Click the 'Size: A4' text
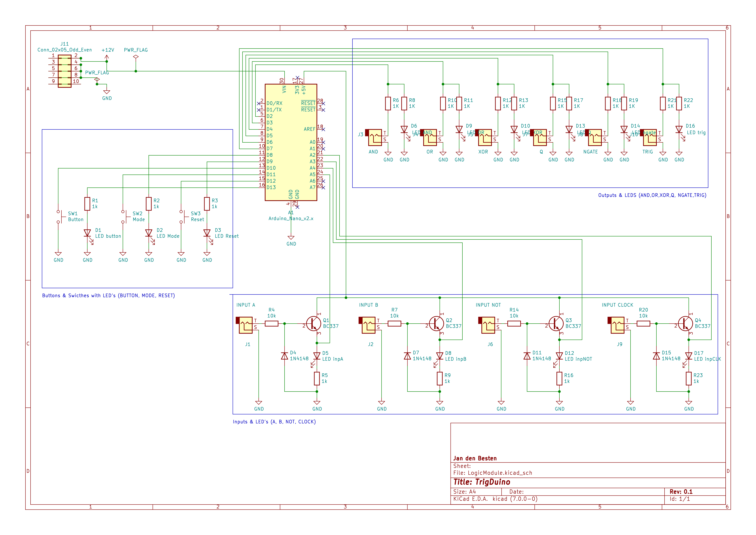This screenshot has width=756, height=535. click(464, 492)
